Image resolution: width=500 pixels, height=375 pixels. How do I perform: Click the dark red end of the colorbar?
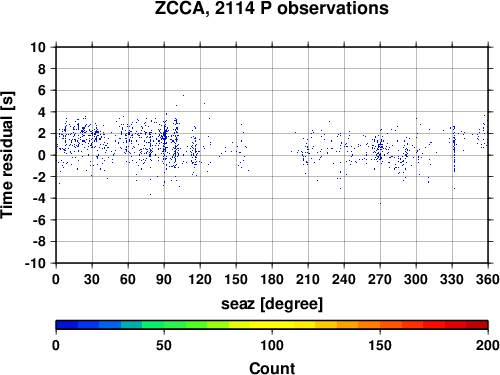(477, 325)
